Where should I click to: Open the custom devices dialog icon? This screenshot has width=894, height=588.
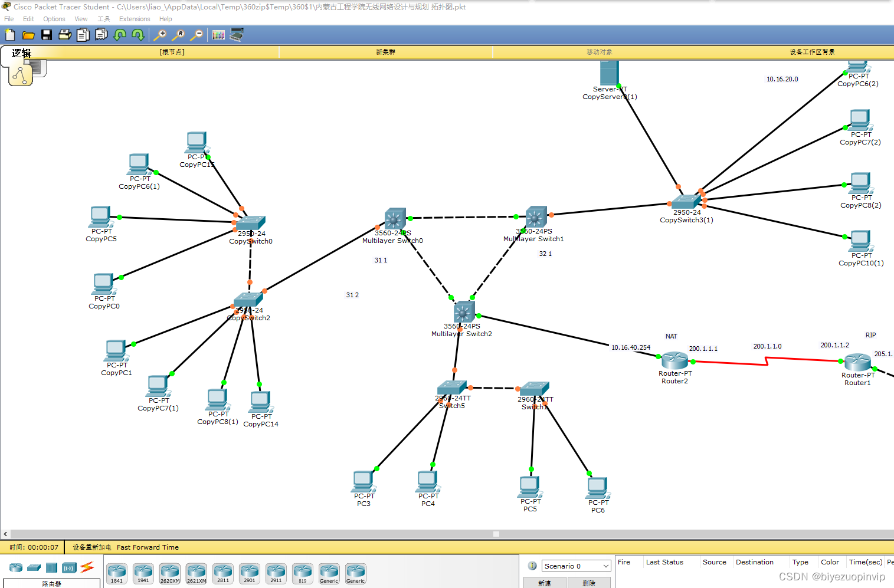click(237, 35)
